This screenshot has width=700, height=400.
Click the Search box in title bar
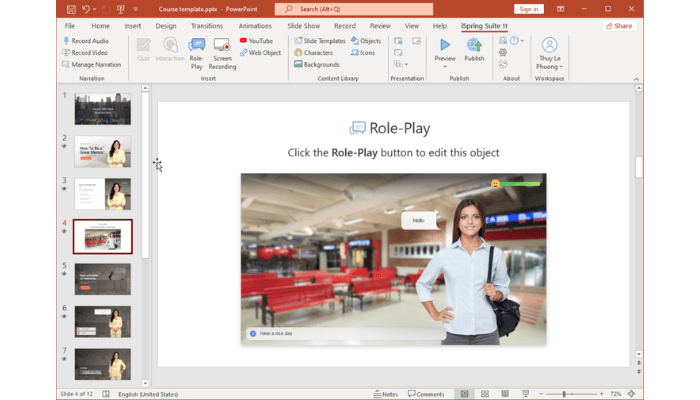coord(354,9)
